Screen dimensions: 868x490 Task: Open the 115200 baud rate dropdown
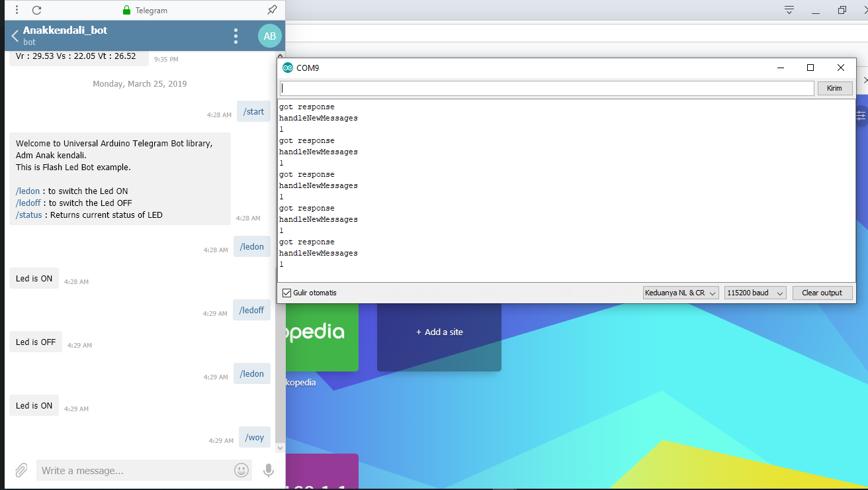coord(755,293)
